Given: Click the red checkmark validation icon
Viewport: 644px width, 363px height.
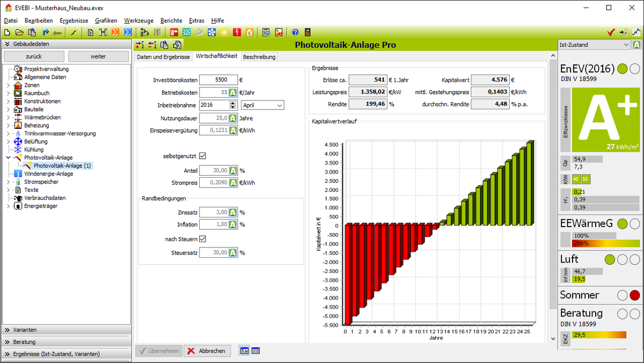Looking at the screenshot, I should pos(611,32).
